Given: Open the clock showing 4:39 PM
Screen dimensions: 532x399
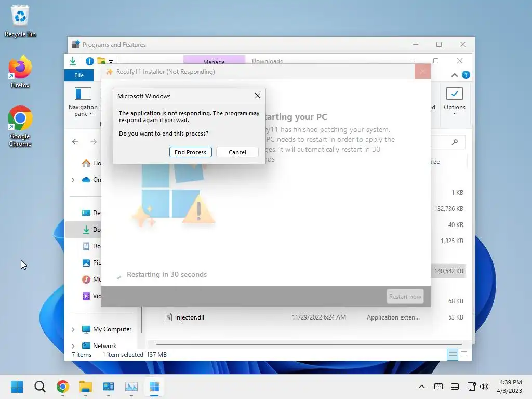Looking at the screenshot, I should (509, 387).
